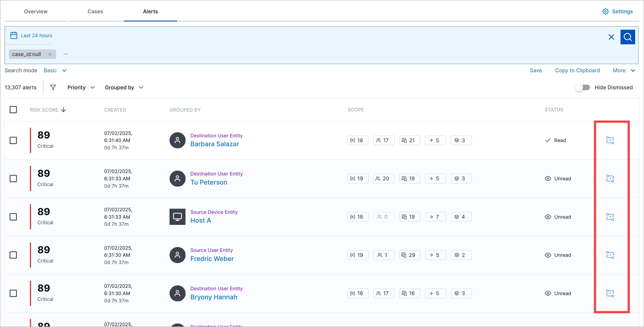This screenshot has width=644, height=327.
Task: Toggle Hide Dismissed switch
Action: (582, 88)
